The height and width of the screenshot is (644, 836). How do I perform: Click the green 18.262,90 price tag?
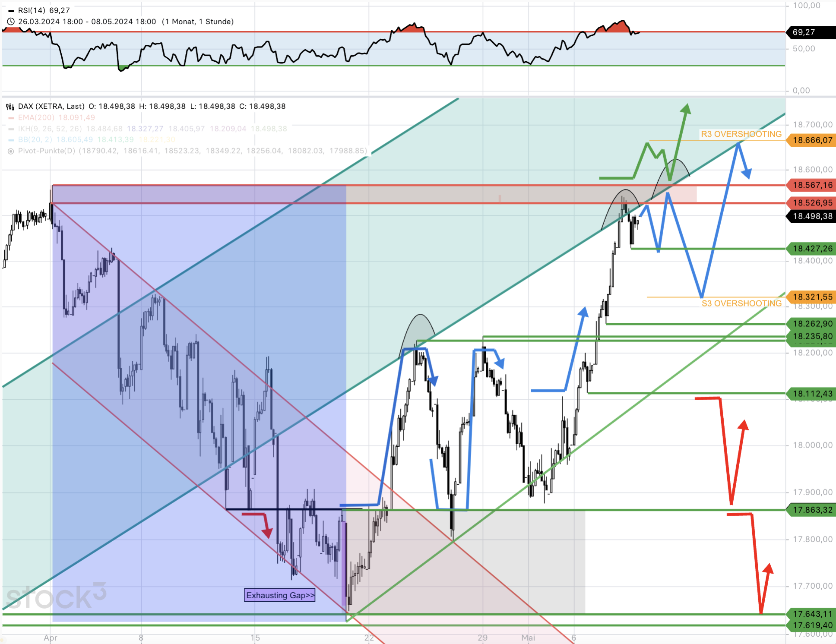coord(812,324)
